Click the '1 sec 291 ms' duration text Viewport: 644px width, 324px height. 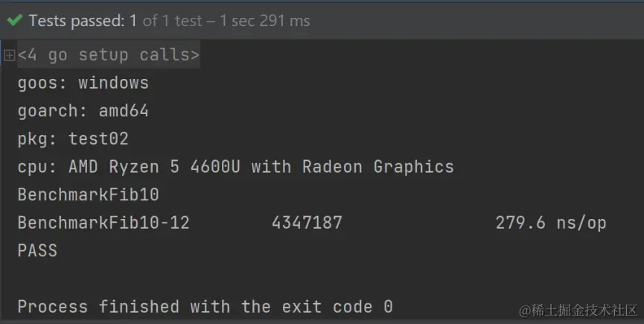264,20
